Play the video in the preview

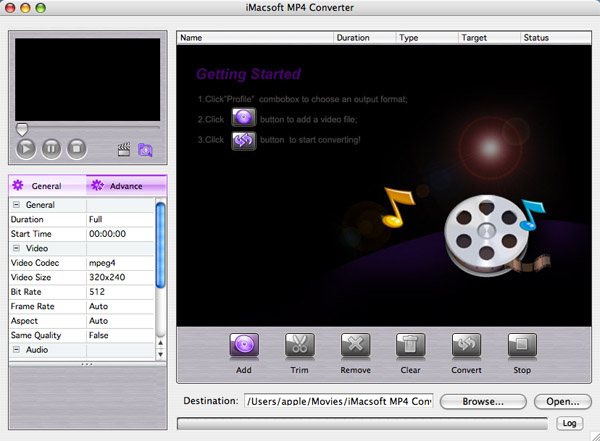(x=27, y=149)
